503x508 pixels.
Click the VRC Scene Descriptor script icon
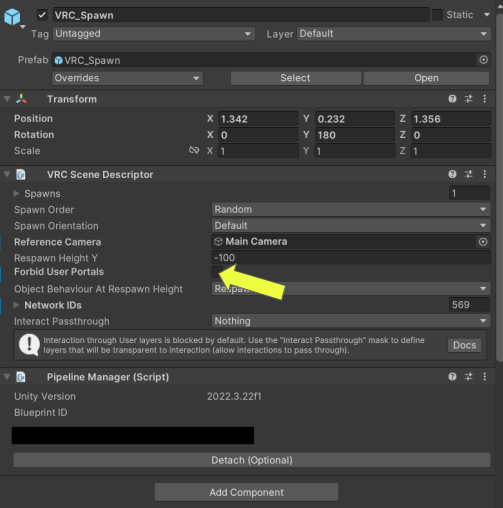click(x=21, y=174)
